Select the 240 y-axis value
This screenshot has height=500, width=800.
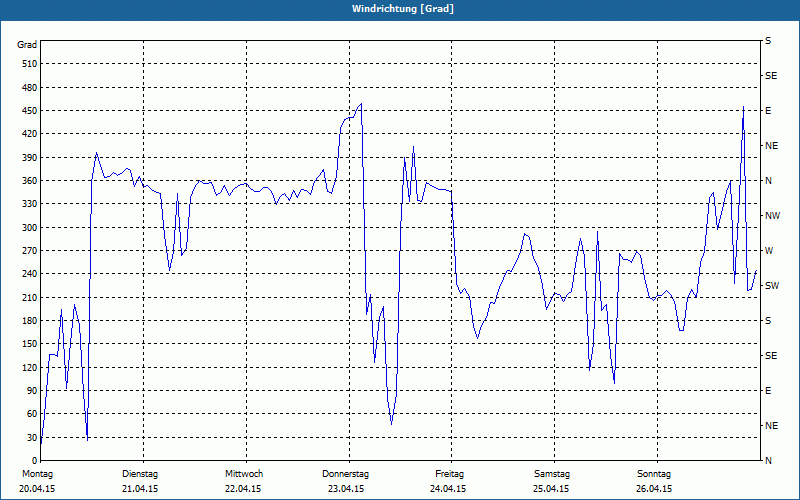pos(30,274)
